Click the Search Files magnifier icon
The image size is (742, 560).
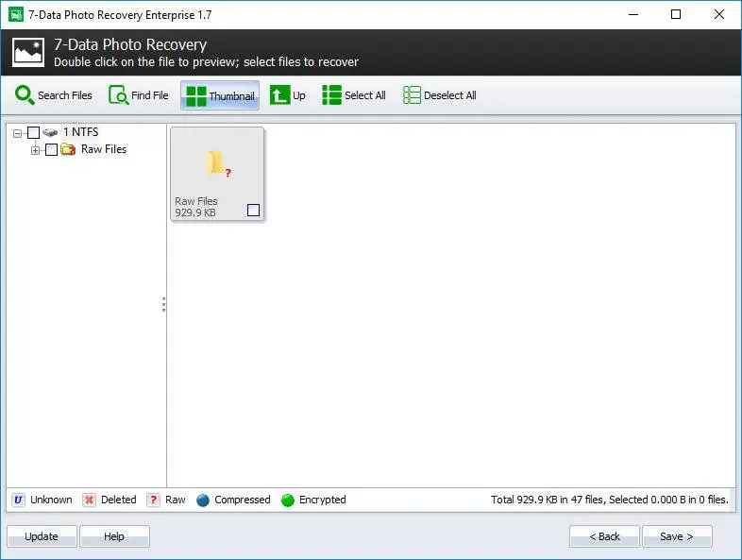pos(25,95)
